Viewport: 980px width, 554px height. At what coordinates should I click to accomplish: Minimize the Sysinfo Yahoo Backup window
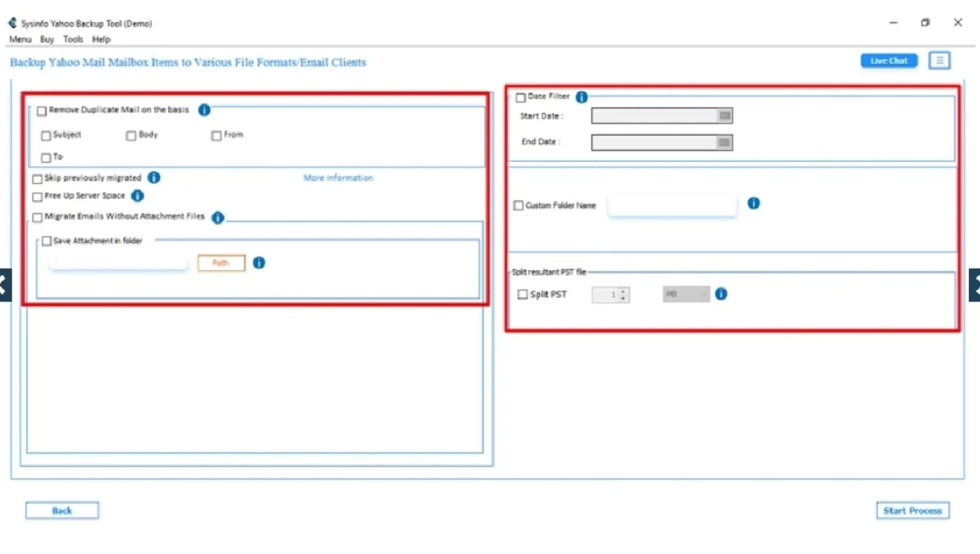click(893, 22)
